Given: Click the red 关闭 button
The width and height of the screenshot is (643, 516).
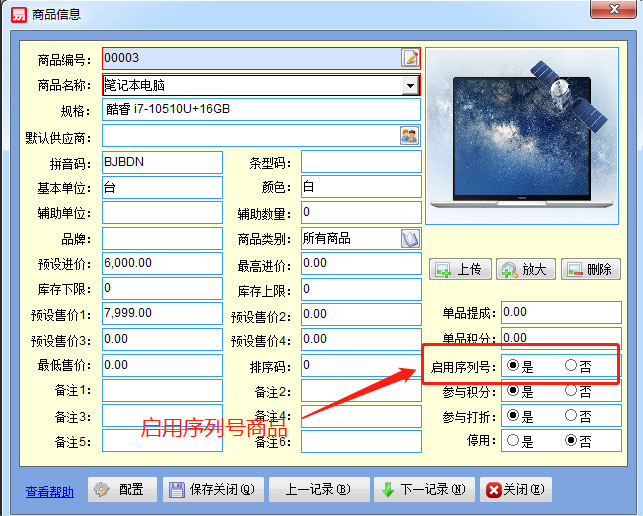Looking at the screenshot, I should [x=516, y=490].
